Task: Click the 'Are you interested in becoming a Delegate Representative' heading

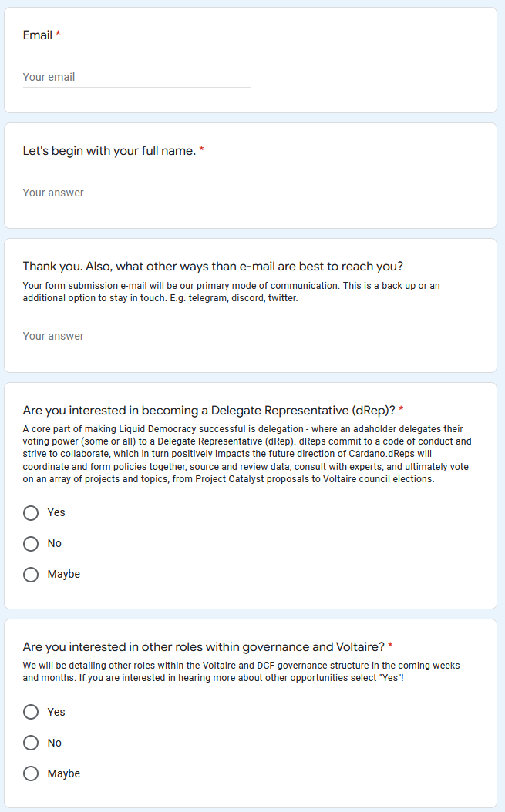Action: (209, 410)
